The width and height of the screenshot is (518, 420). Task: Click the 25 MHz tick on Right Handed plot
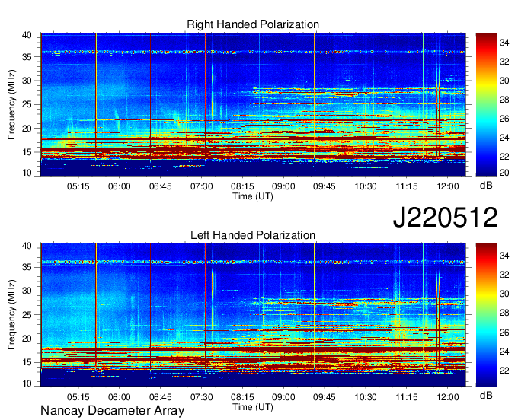click(x=27, y=104)
